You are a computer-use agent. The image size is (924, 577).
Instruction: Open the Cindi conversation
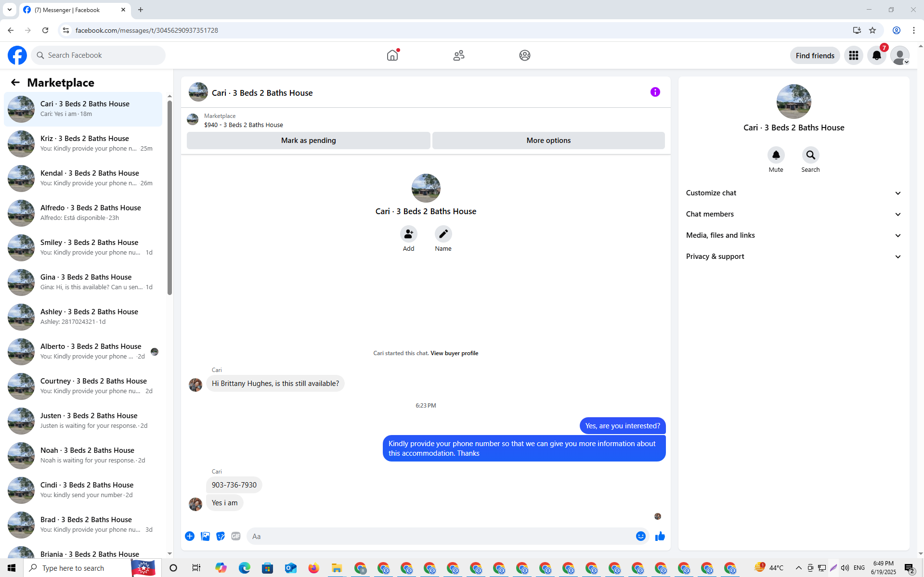pyautogui.click(x=83, y=490)
